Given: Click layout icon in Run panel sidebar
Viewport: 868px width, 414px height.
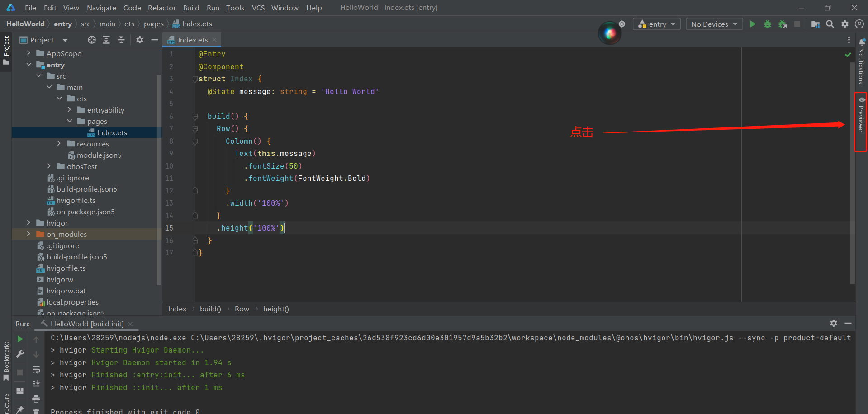Looking at the screenshot, I should (x=20, y=391).
